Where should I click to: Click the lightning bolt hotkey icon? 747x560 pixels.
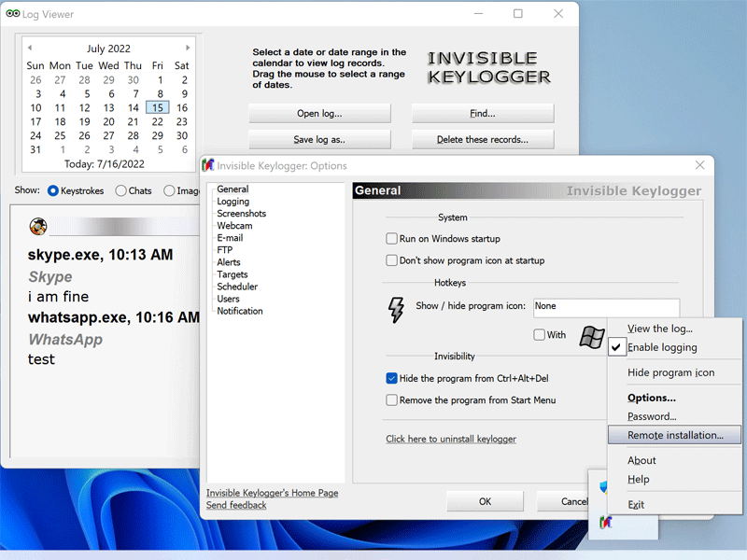(x=396, y=310)
